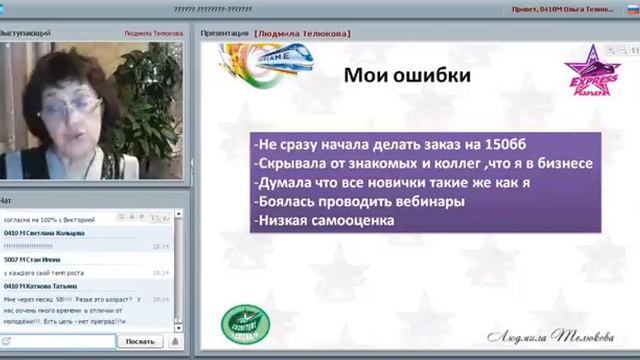Image resolution: width=640 pixels, height=360 pixels.
Task: Click the chat scrollbar up arrow
Action: (x=178, y=214)
